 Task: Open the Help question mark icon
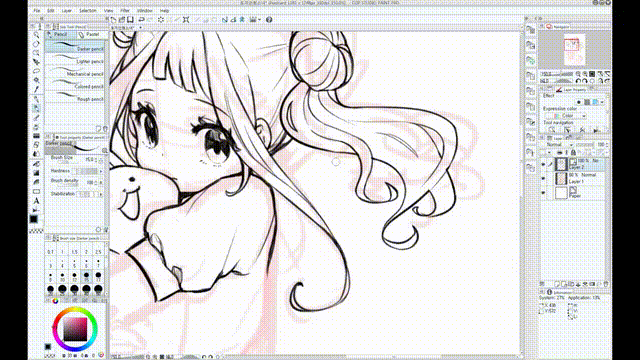(x=269, y=20)
